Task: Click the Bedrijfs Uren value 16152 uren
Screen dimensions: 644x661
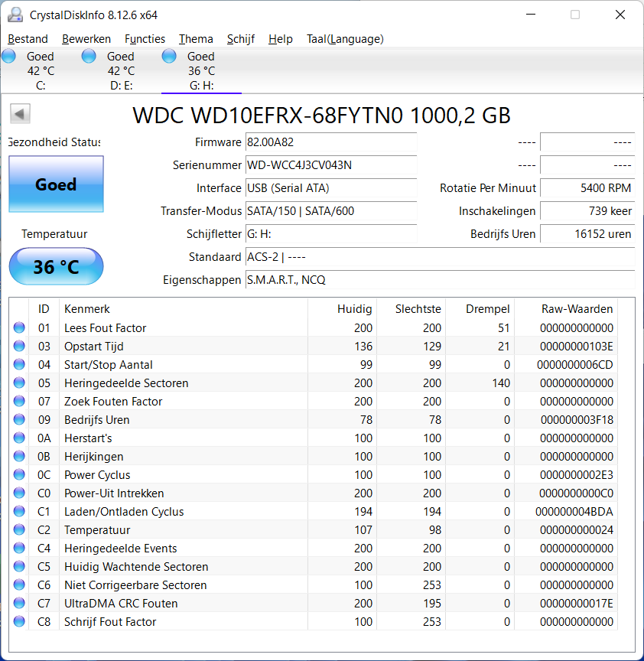Action: click(x=587, y=234)
